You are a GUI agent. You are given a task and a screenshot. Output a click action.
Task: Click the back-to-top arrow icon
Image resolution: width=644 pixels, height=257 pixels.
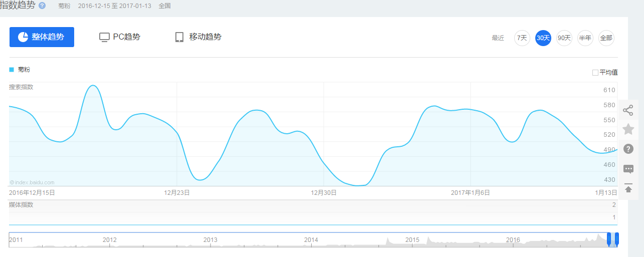pyautogui.click(x=628, y=188)
